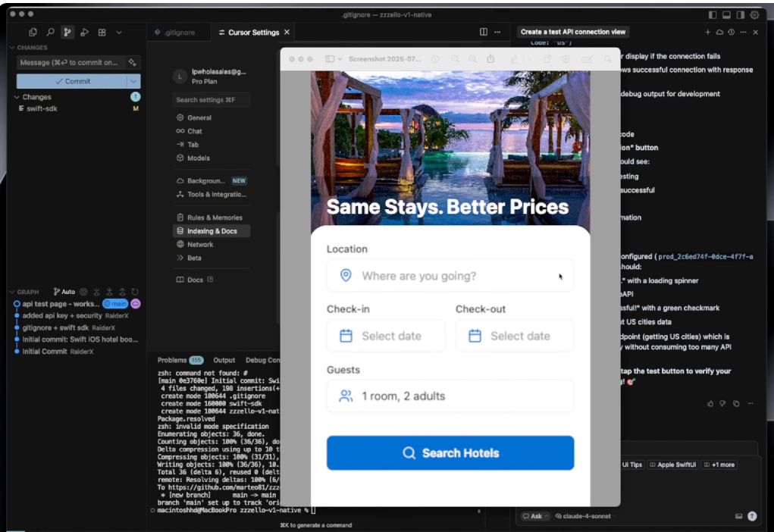Click the Check-out Select date field
The width and height of the screenshot is (774, 532).
515,336
